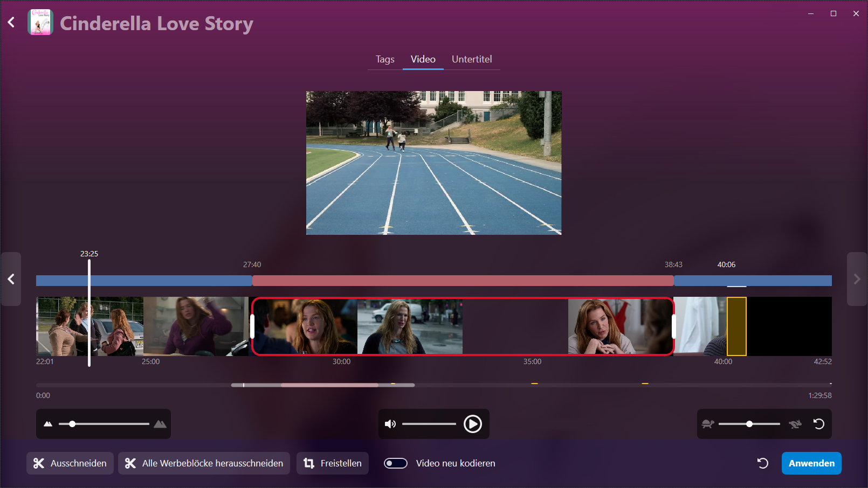Click the thumbnail of the woman in rain
The width and height of the screenshot is (868, 488).
(410, 326)
